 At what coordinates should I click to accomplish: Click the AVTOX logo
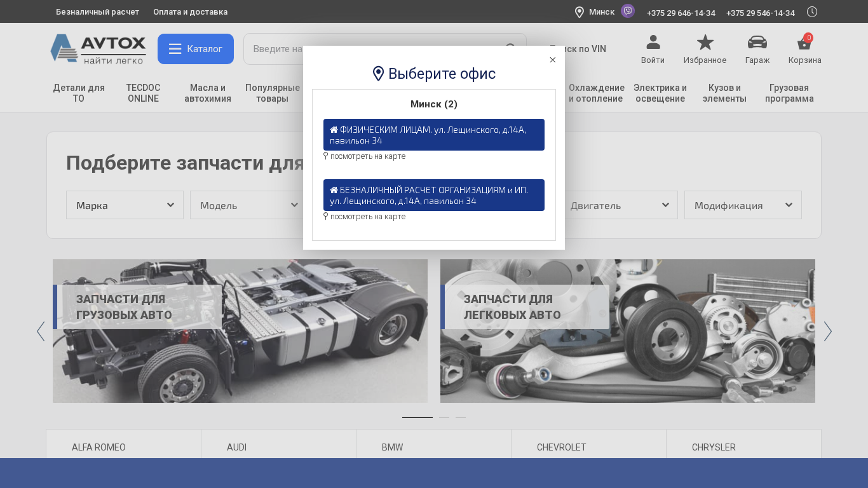pos(98,49)
